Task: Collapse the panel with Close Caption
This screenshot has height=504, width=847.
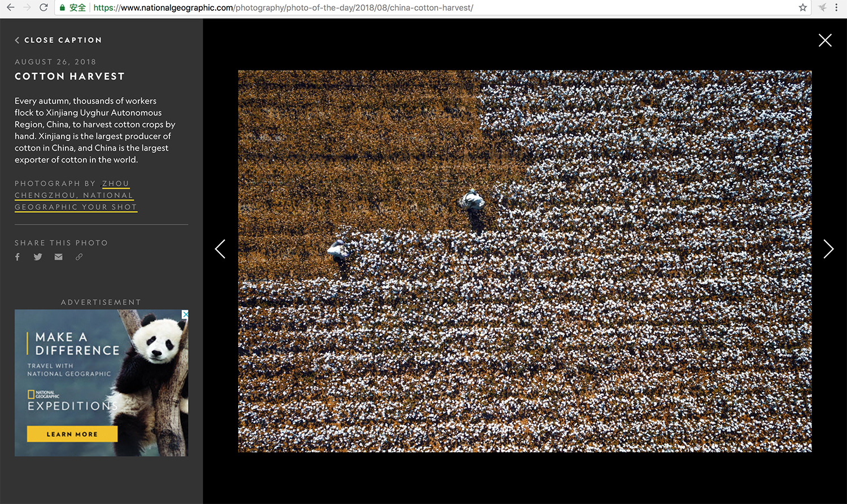Action: [x=58, y=40]
